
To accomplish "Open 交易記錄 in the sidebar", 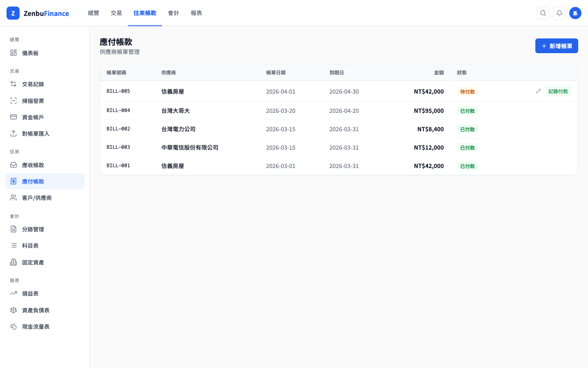I will point(45,84).
